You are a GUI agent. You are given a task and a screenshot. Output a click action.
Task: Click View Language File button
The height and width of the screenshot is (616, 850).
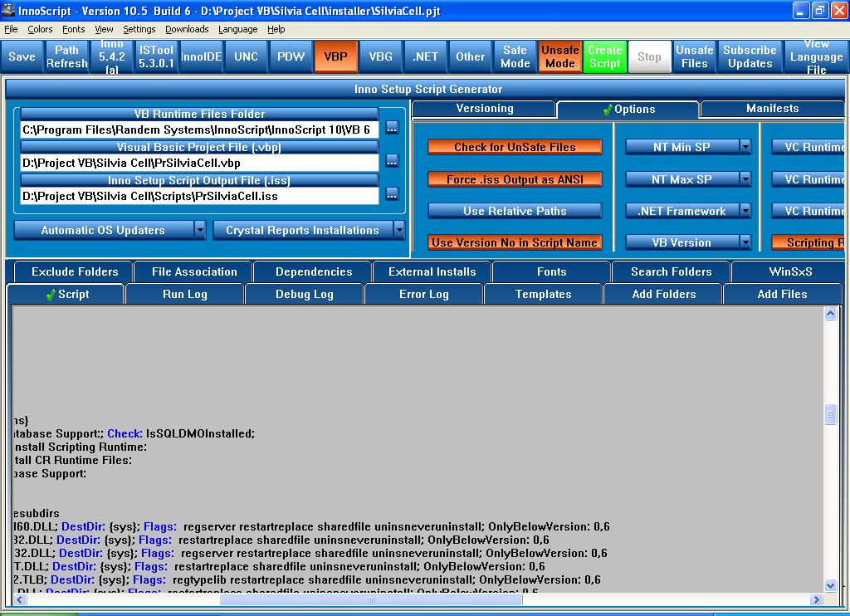(817, 56)
